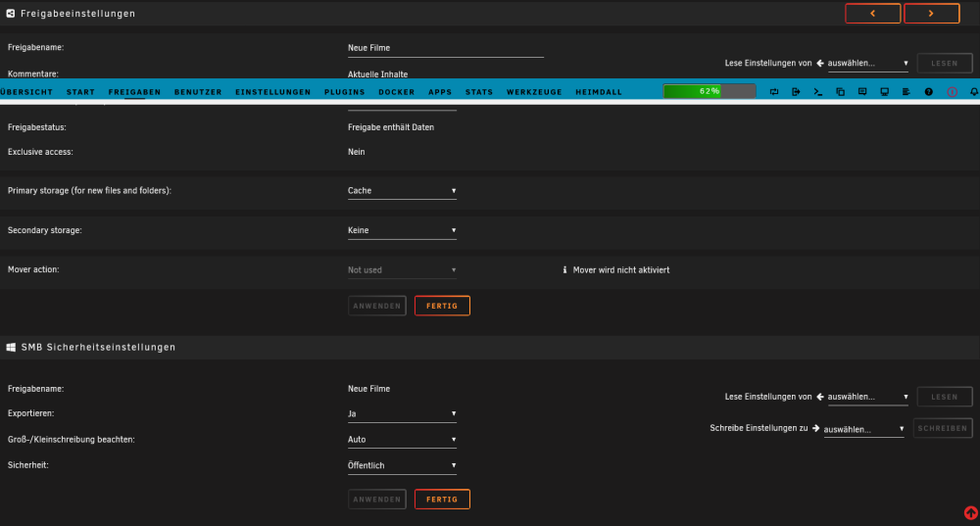Click the 62% usage progress bar
The image size is (980, 526).
coord(710,91)
